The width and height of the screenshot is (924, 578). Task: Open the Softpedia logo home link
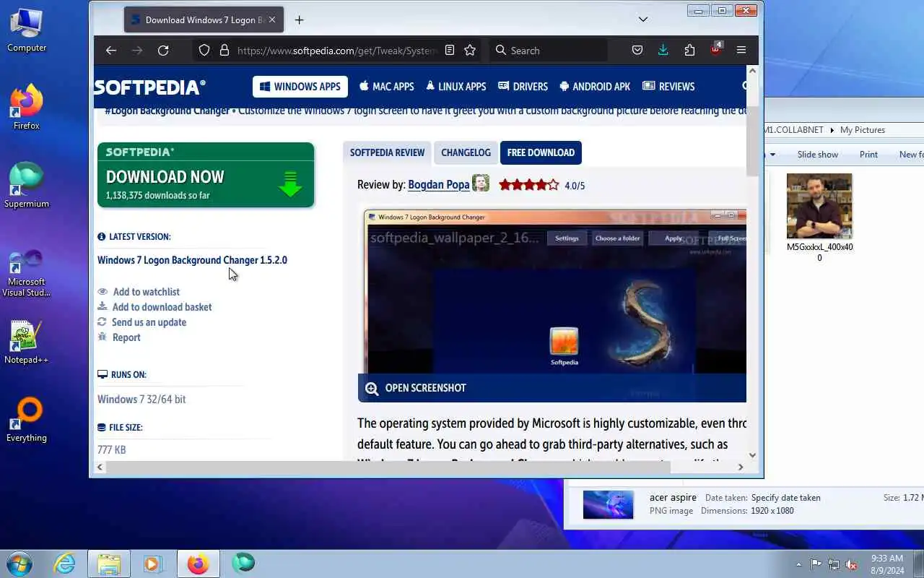click(150, 87)
